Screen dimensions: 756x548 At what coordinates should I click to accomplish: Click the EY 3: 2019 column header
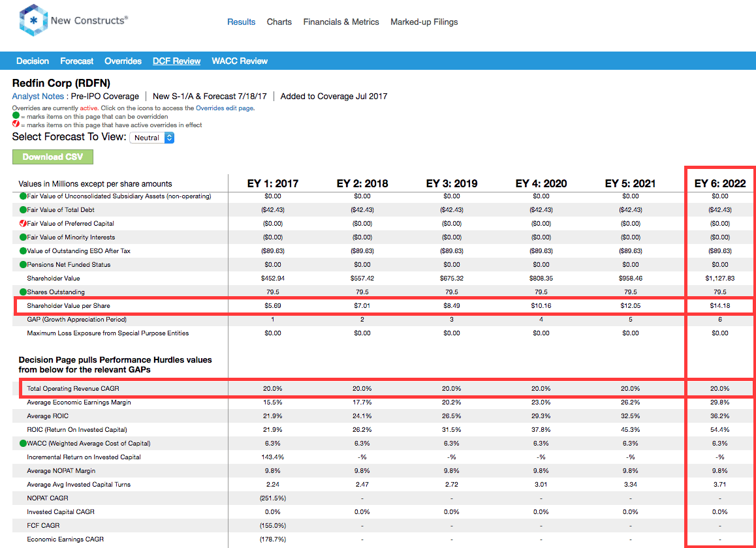coord(452,183)
